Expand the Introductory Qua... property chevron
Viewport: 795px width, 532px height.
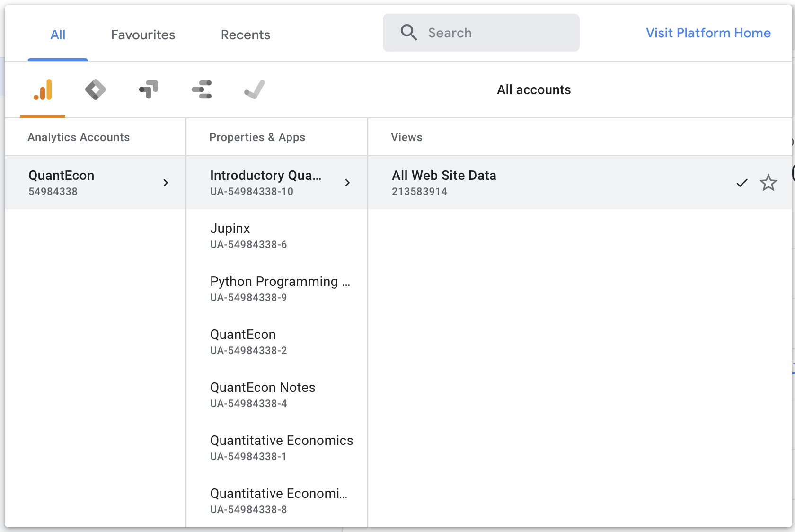[x=347, y=183]
